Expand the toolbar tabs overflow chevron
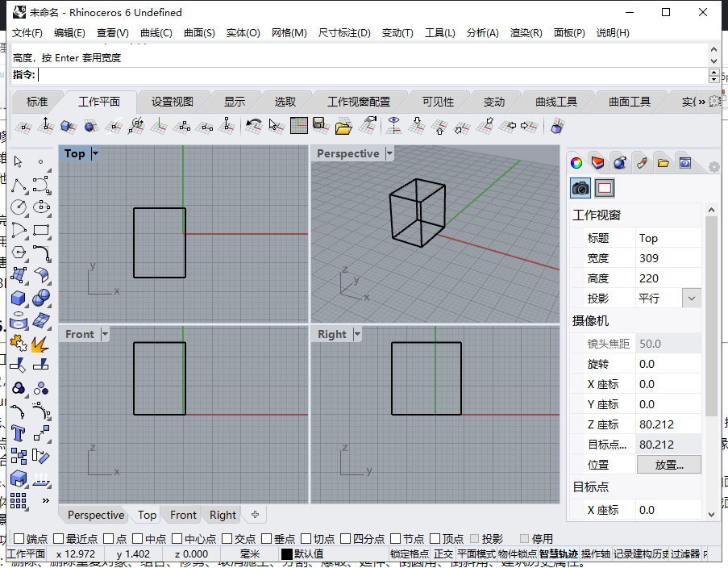 701,102
